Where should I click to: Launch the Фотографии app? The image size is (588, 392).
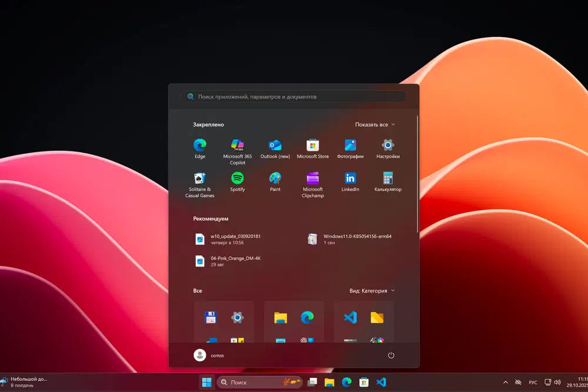coord(350,149)
